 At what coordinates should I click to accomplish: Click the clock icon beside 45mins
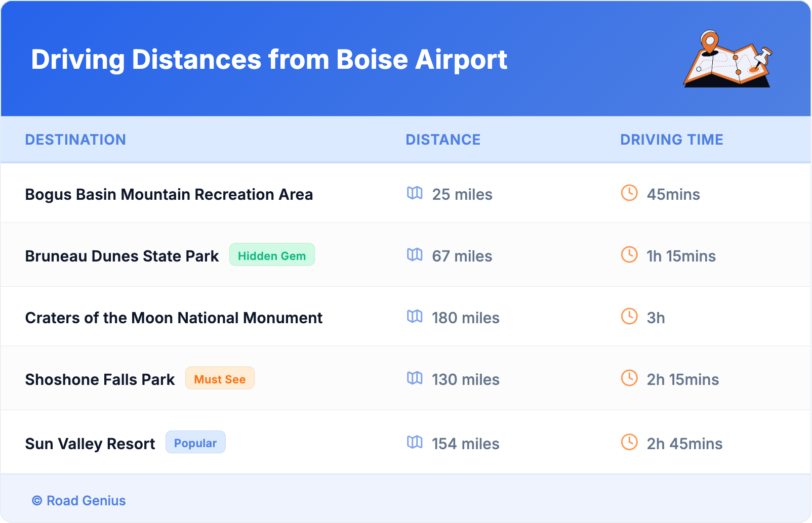click(x=629, y=193)
